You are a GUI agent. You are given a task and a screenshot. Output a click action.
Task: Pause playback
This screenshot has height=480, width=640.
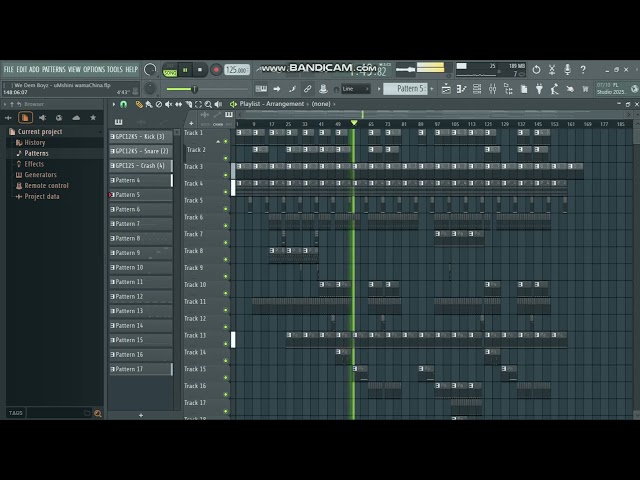point(185,70)
